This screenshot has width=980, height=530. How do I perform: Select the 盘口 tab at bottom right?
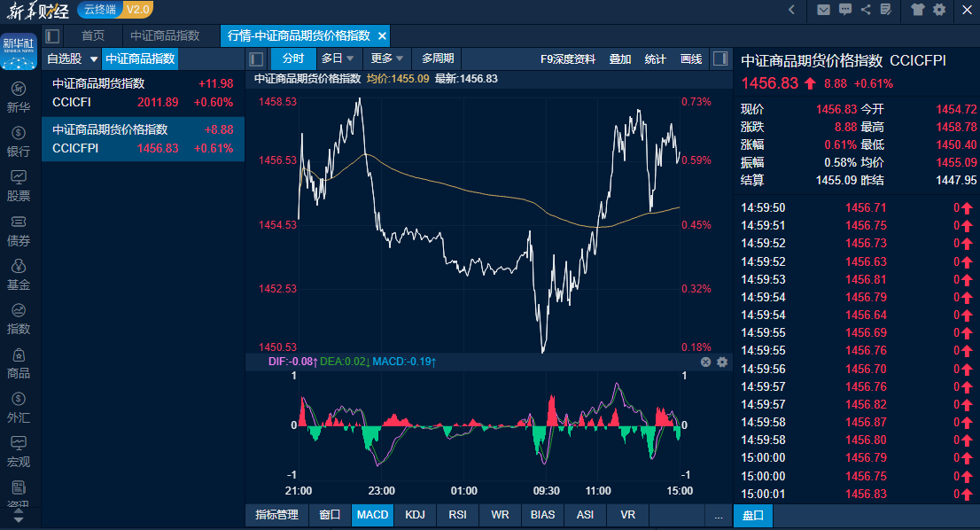click(753, 516)
